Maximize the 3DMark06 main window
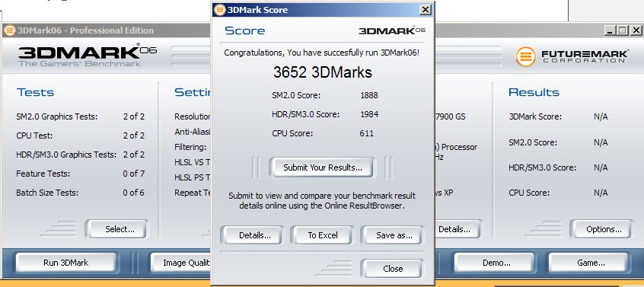The image size is (644, 287). pos(623,30)
